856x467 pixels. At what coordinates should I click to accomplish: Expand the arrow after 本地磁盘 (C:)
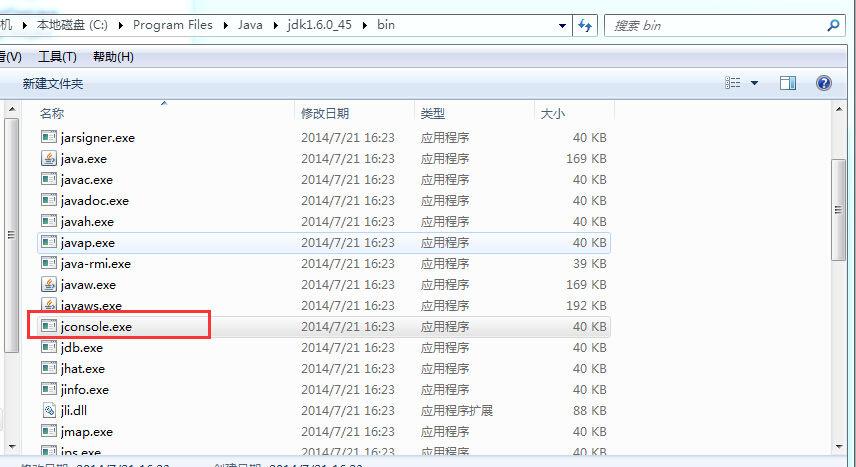coord(121,25)
